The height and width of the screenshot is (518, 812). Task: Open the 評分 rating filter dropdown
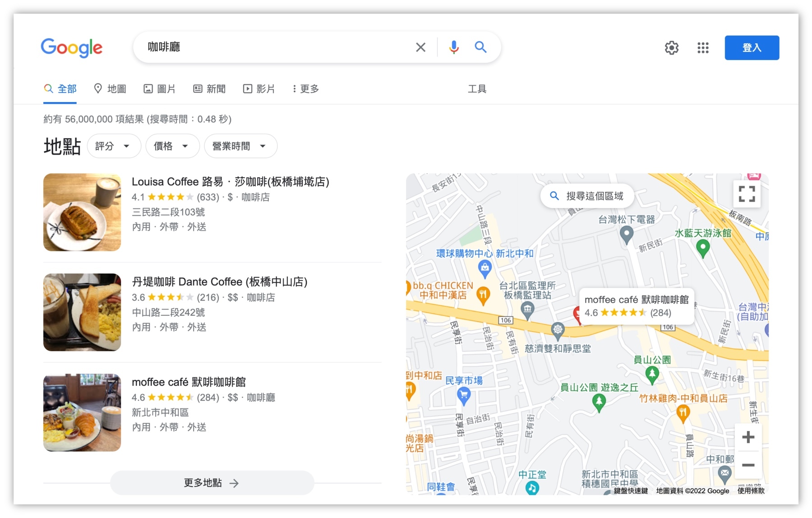tap(114, 146)
